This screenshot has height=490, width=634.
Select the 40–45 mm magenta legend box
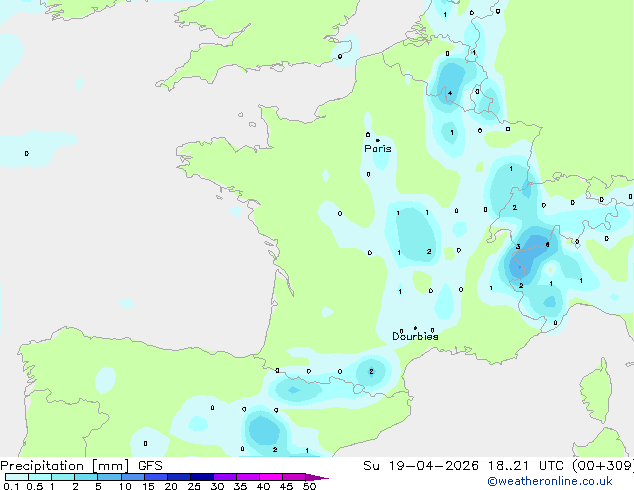(271, 477)
